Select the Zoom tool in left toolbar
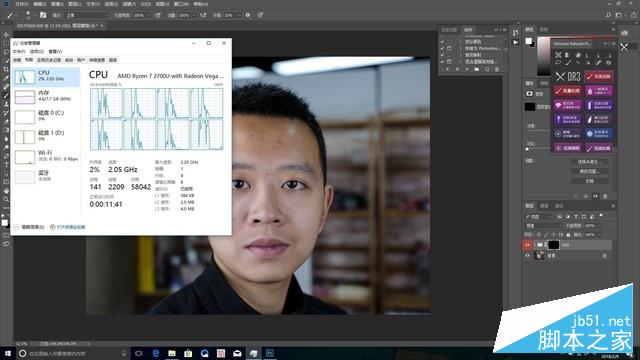The height and width of the screenshot is (360, 640). click(x=6, y=199)
